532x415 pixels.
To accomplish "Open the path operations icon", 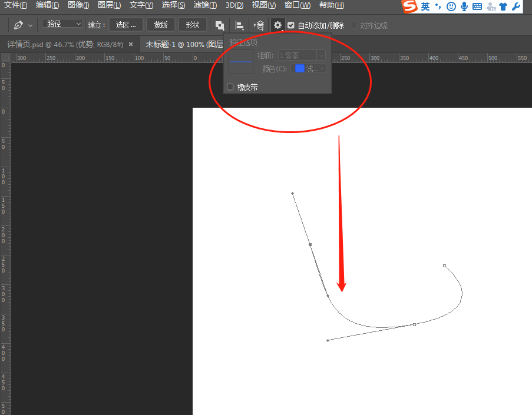I will 220,25.
